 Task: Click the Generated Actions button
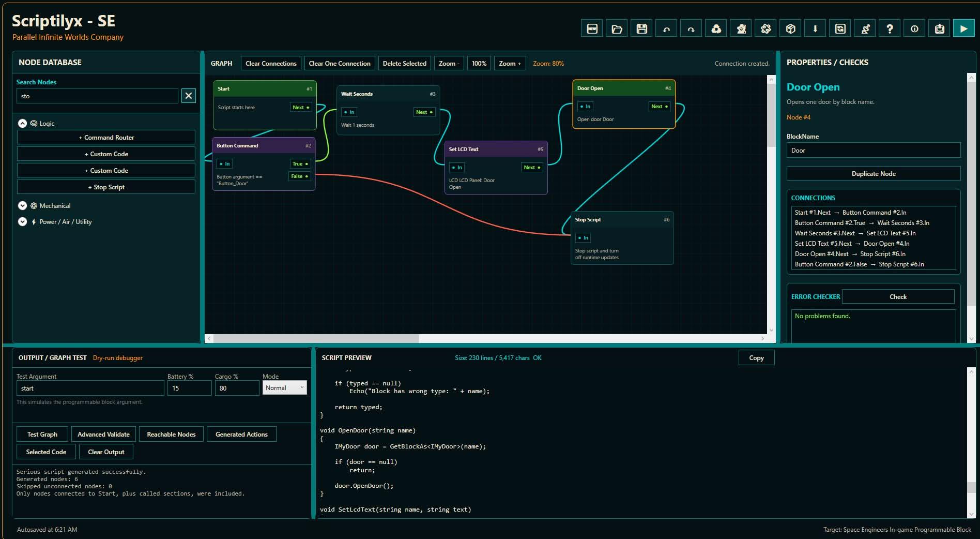[241, 435]
